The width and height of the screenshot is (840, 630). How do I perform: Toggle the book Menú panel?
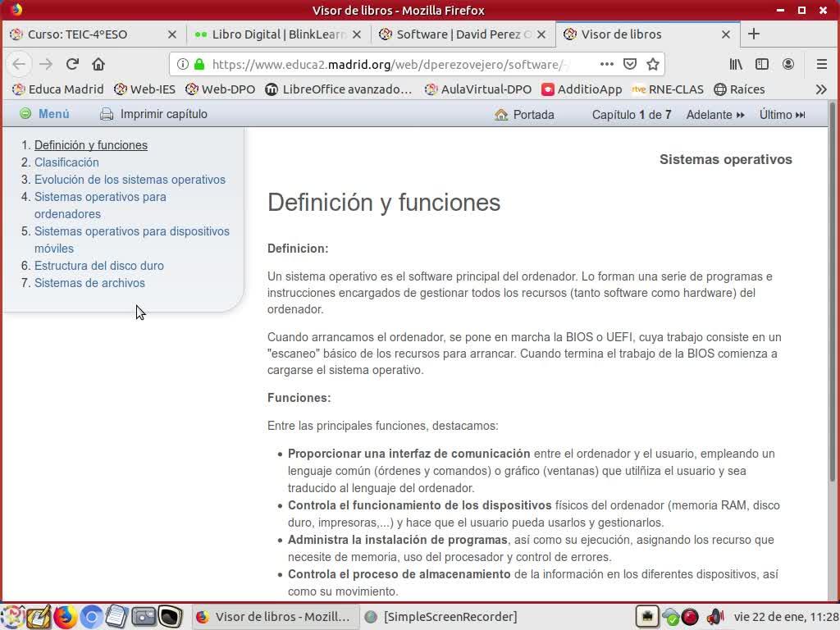pos(44,114)
